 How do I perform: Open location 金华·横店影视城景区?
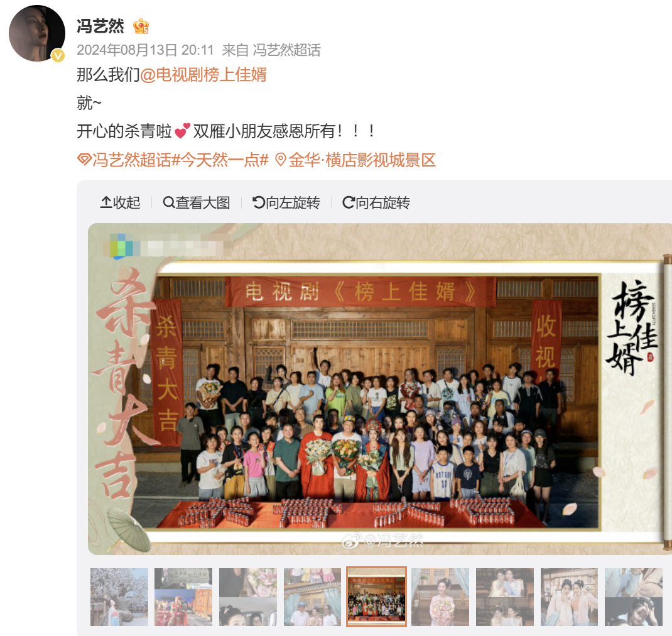click(362, 160)
